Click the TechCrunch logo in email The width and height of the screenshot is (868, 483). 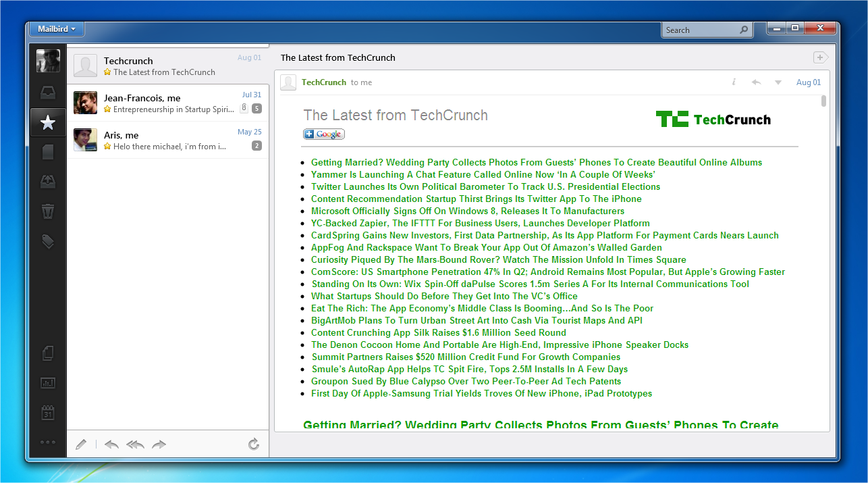point(713,120)
